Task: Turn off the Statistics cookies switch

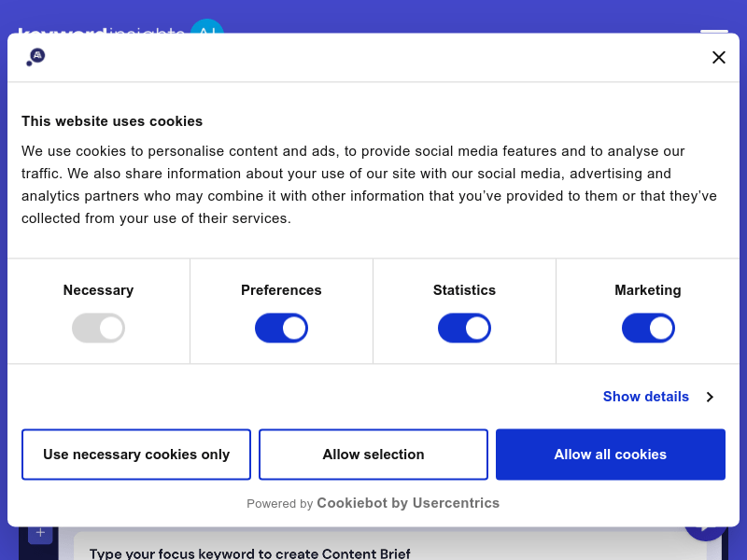Action: point(464,328)
